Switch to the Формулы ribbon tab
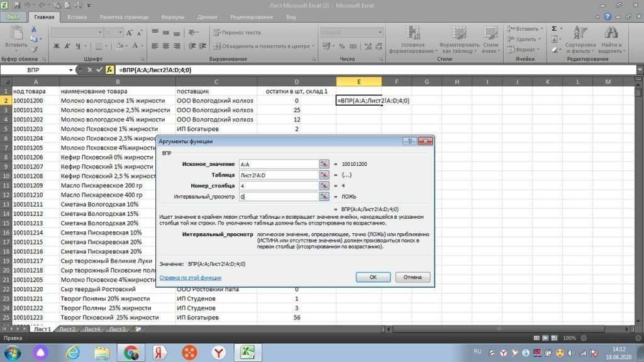Screen dimensions: 644x362 click(172, 17)
